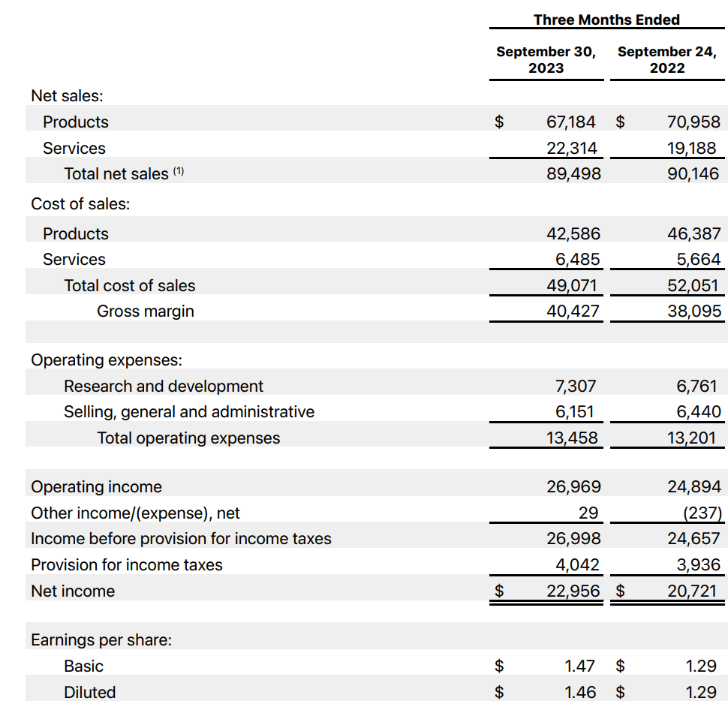Screen dimensions: 728x707
Task: Select total net sales figure 89,498
Action: click(x=573, y=174)
